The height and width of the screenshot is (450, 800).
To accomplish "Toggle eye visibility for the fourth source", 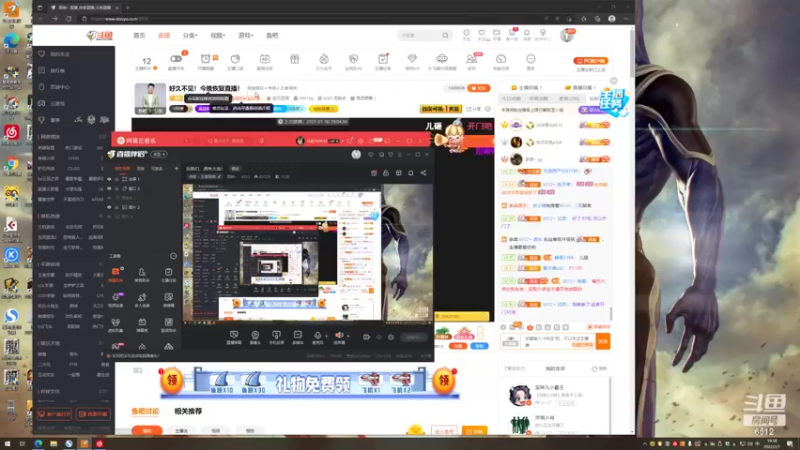I will pos(109,207).
